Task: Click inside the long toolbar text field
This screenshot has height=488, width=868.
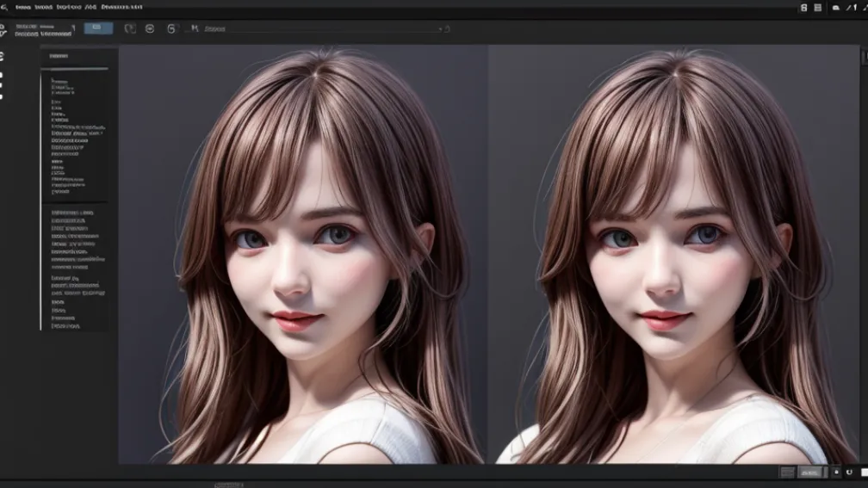Action: point(321,28)
